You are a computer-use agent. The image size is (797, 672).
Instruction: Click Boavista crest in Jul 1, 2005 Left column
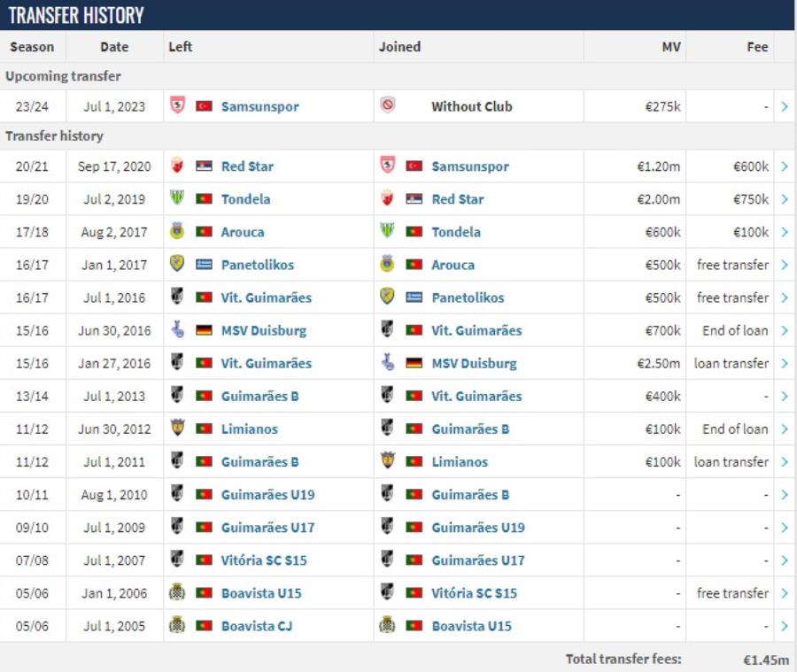[177, 625]
